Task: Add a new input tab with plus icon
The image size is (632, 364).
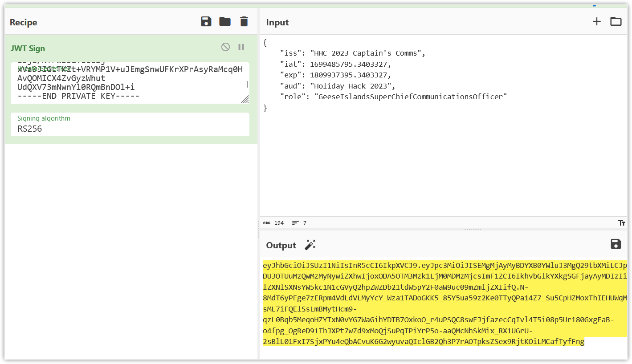Action: (x=596, y=21)
